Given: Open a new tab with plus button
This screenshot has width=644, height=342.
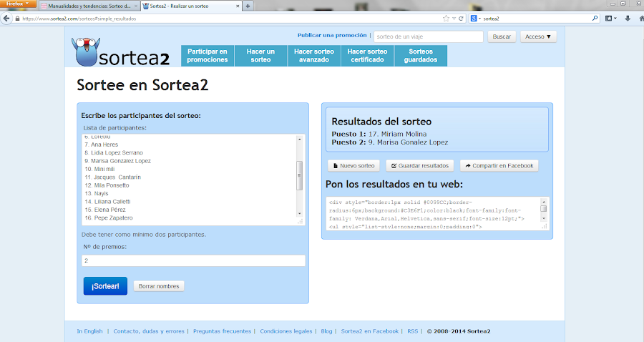Looking at the screenshot, I should click(248, 6).
